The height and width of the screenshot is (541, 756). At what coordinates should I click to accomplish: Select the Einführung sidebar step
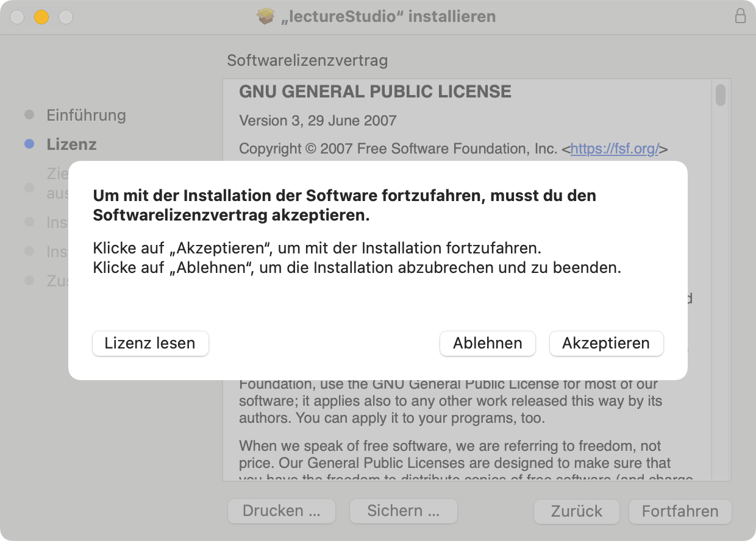point(86,115)
